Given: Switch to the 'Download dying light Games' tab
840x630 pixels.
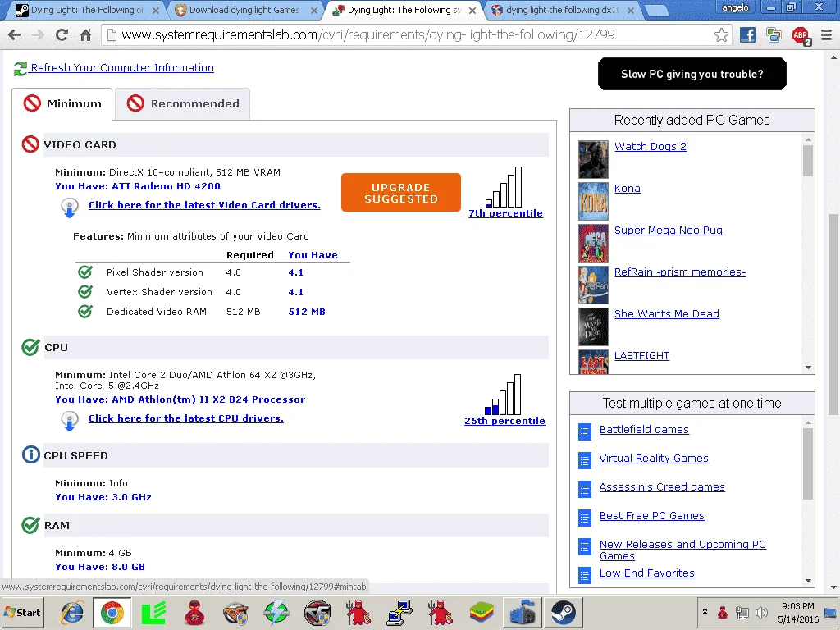Looking at the screenshot, I should [x=244, y=10].
